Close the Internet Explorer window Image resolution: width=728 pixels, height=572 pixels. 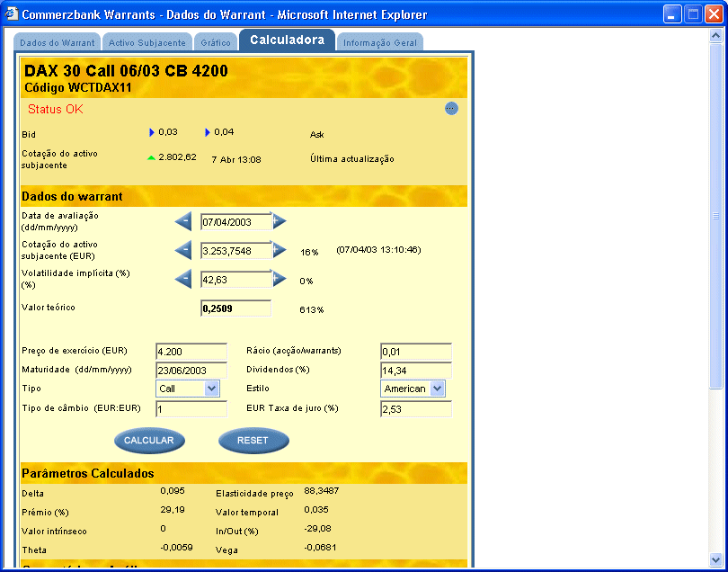click(x=713, y=14)
